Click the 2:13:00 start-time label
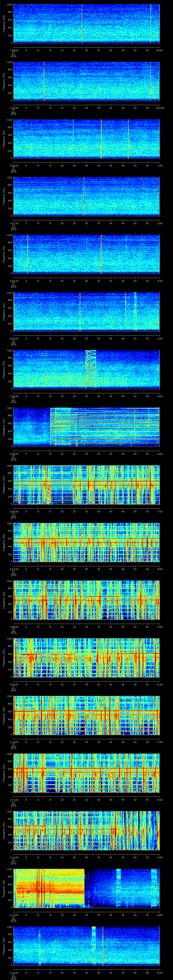This screenshot has width=173, height=980. click(x=14, y=915)
